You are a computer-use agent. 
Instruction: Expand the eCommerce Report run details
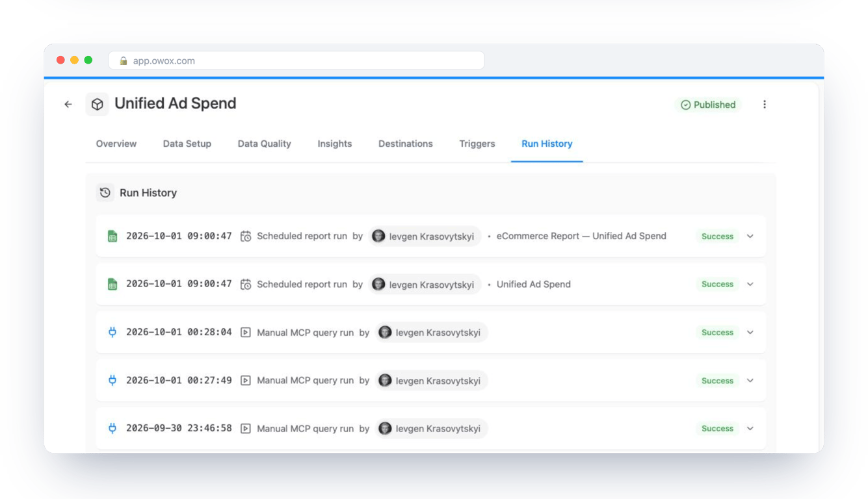click(x=750, y=237)
